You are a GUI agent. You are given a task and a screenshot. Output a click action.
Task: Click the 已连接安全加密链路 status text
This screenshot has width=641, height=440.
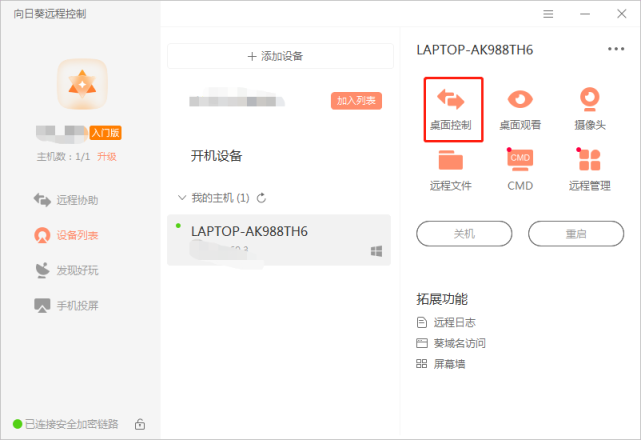pos(72,424)
